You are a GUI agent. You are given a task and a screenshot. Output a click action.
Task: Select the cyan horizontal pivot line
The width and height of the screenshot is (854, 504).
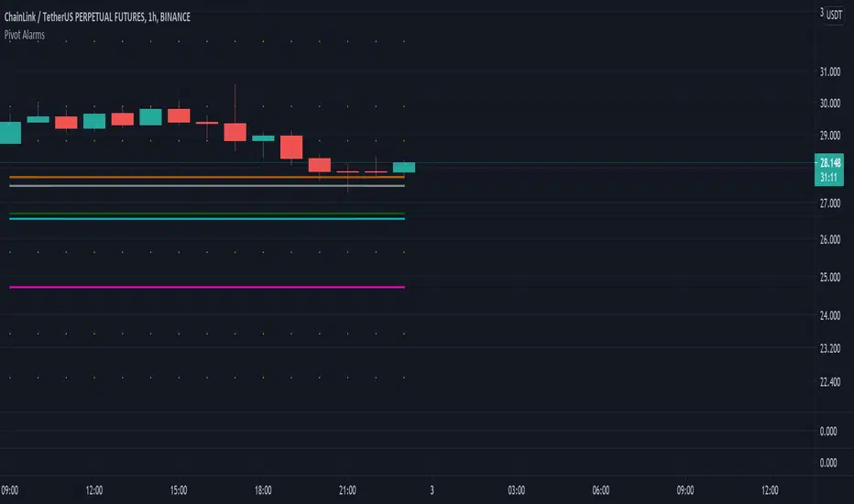[202, 219]
